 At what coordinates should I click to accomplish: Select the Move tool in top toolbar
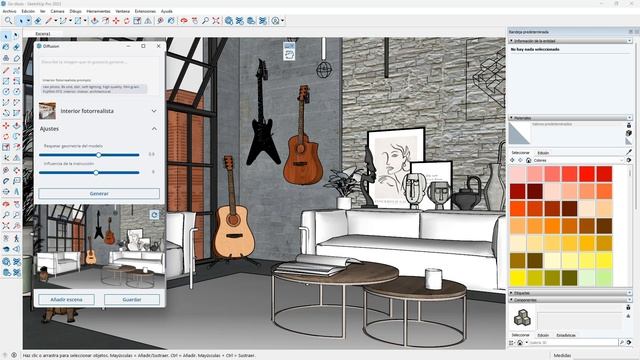116,20
